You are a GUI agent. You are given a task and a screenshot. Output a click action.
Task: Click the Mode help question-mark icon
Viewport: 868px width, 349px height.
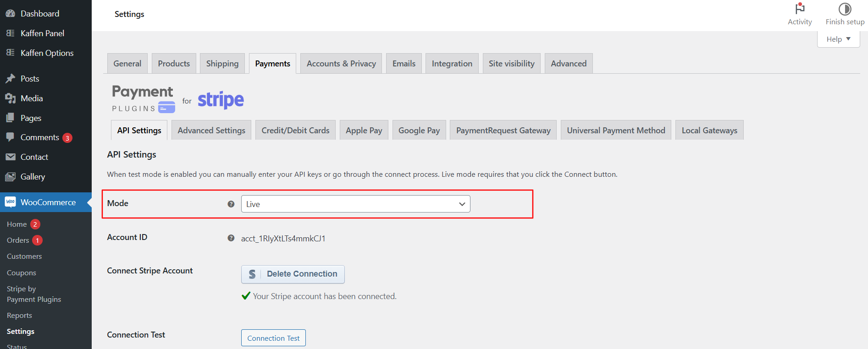click(231, 204)
